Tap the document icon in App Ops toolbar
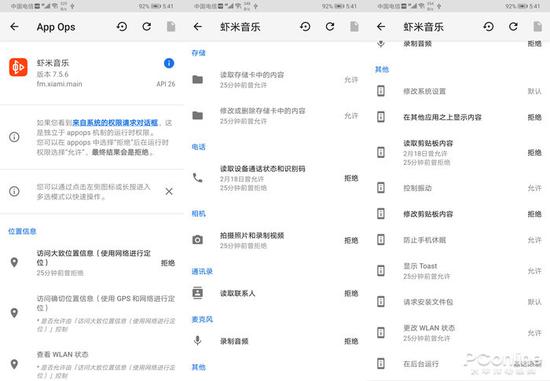Image resolution: width=550 pixels, height=381 pixels. tap(171, 26)
